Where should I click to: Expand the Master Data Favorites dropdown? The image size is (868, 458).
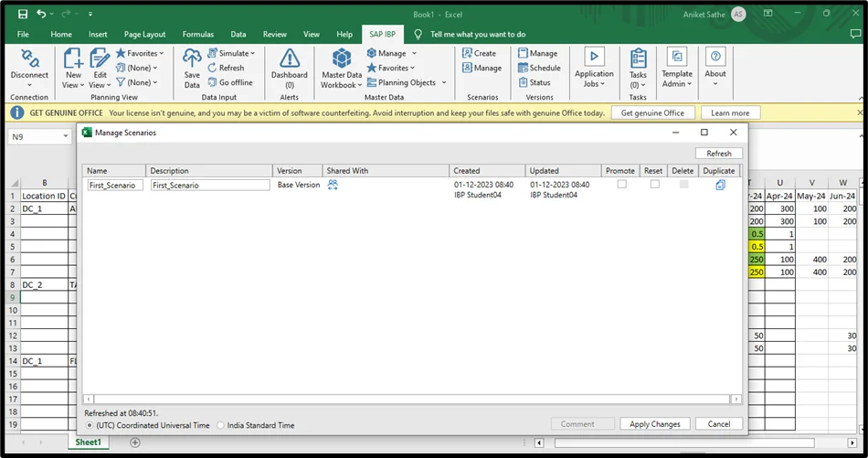412,69
